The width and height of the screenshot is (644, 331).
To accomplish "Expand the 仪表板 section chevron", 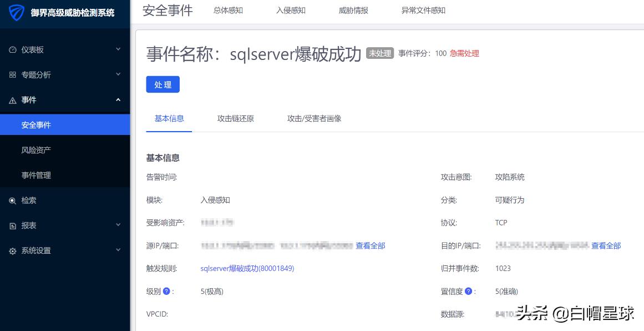I will [118, 49].
